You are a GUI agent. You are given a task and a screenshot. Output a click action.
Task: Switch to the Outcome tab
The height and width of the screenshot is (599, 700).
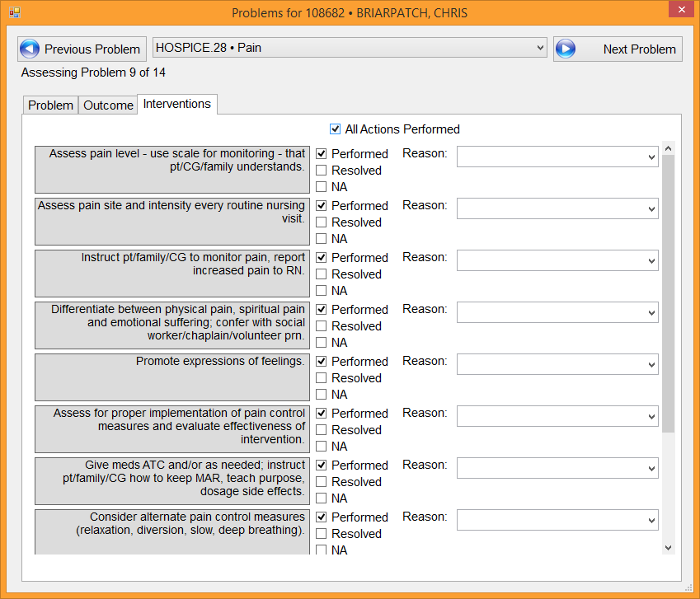(108, 105)
